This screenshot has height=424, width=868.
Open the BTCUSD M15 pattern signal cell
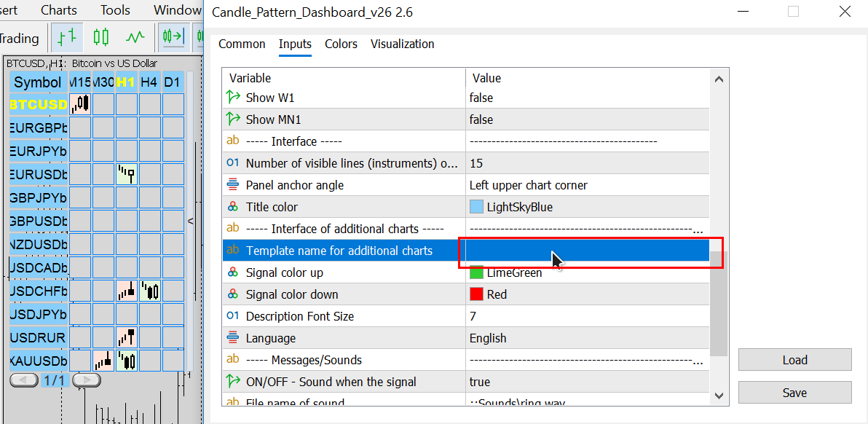point(80,104)
